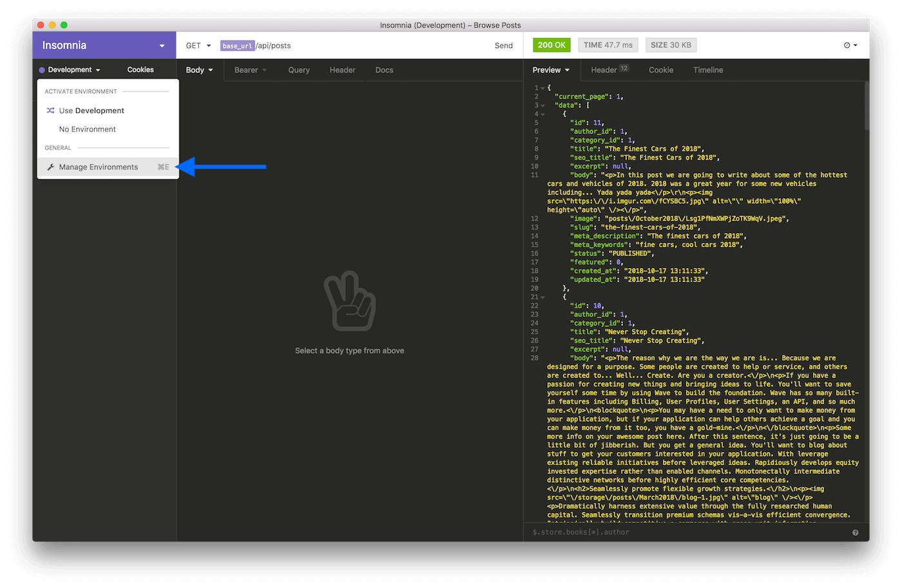The width and height of the screenshot is (902, 588).
Task: Collapse second post object at line 21
Action: (x=543, y=298)
